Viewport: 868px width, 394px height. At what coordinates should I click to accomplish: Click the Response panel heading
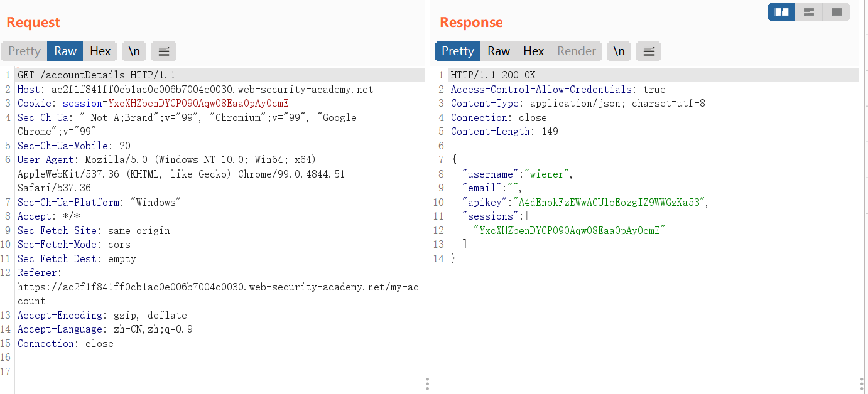[471, 23]
